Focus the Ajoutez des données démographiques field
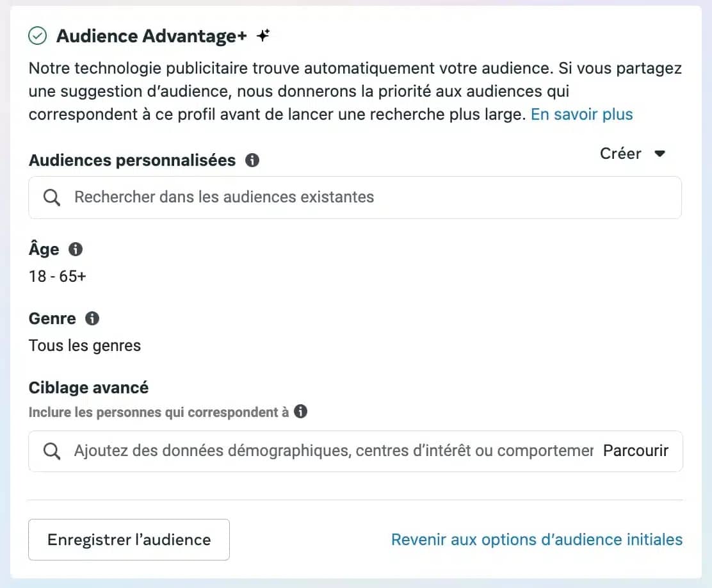 [x=355, y=451]
